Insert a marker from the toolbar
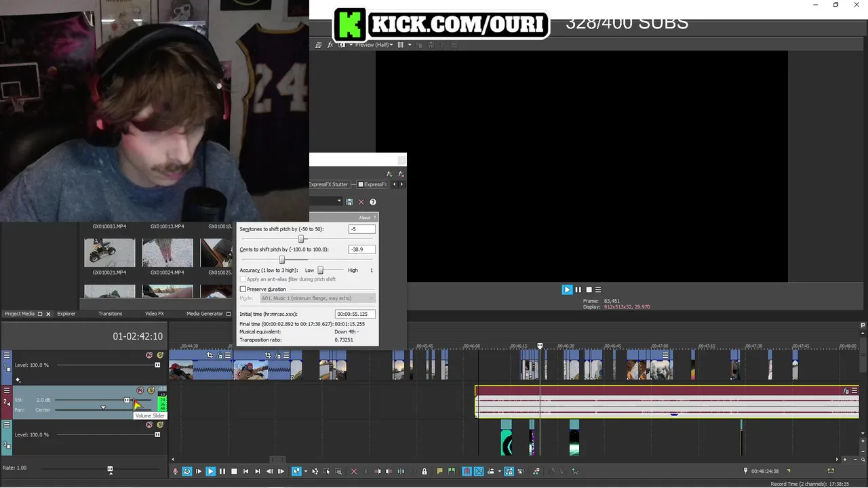The image size is (868, 488). (440, 471)
